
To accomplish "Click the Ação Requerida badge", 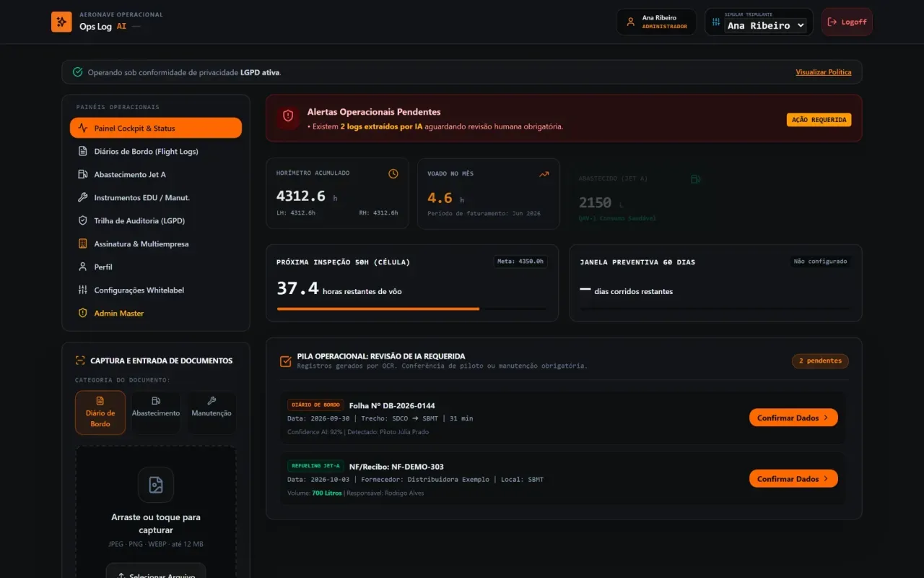I will coord(819,119).
